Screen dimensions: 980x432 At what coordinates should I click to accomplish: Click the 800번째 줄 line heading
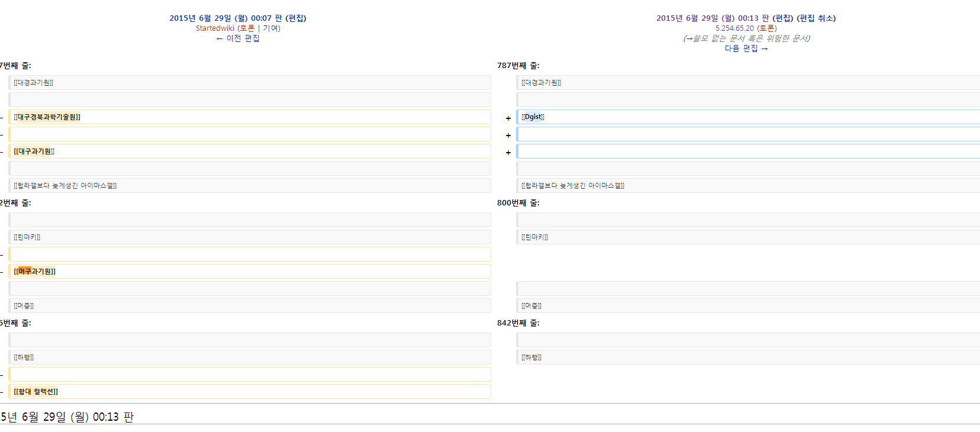(518, 203)
